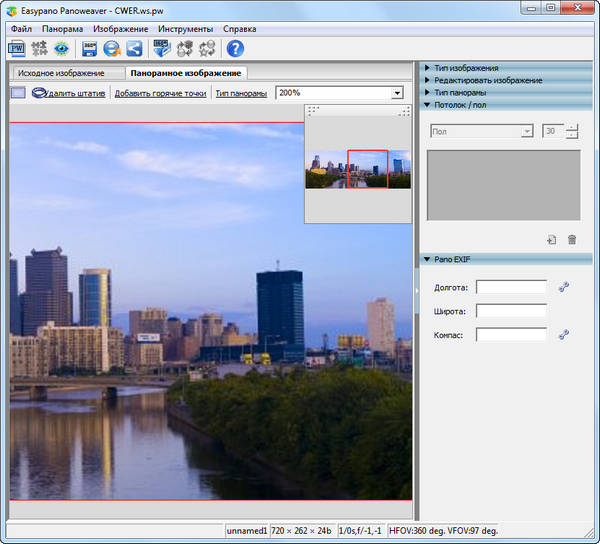
Task: Click the link icon next to Компас
Action: [x=564, y=335]
